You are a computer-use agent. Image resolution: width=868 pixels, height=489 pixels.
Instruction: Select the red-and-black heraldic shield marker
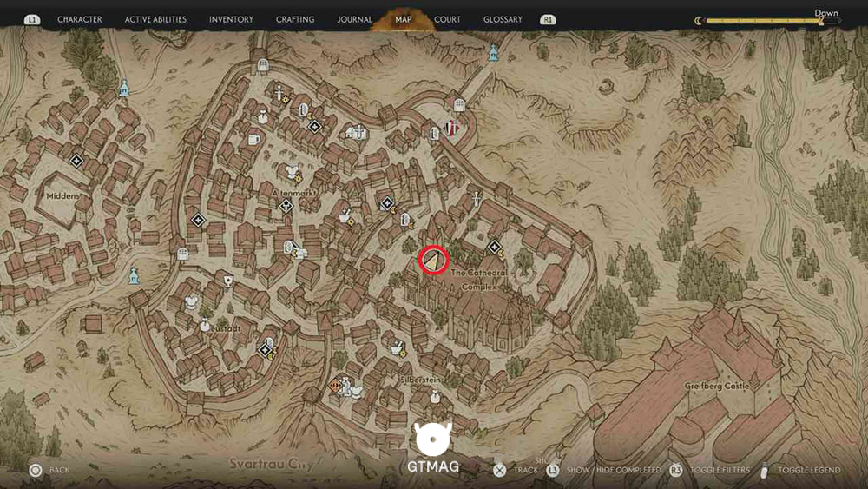click(x=453, y=128)
